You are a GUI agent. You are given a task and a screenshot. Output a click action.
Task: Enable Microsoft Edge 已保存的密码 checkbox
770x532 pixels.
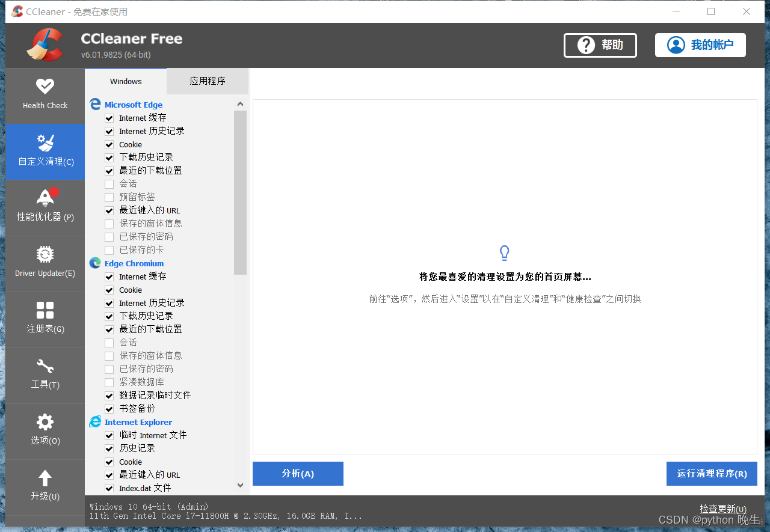pyautogui.click(x=109, y=237)
